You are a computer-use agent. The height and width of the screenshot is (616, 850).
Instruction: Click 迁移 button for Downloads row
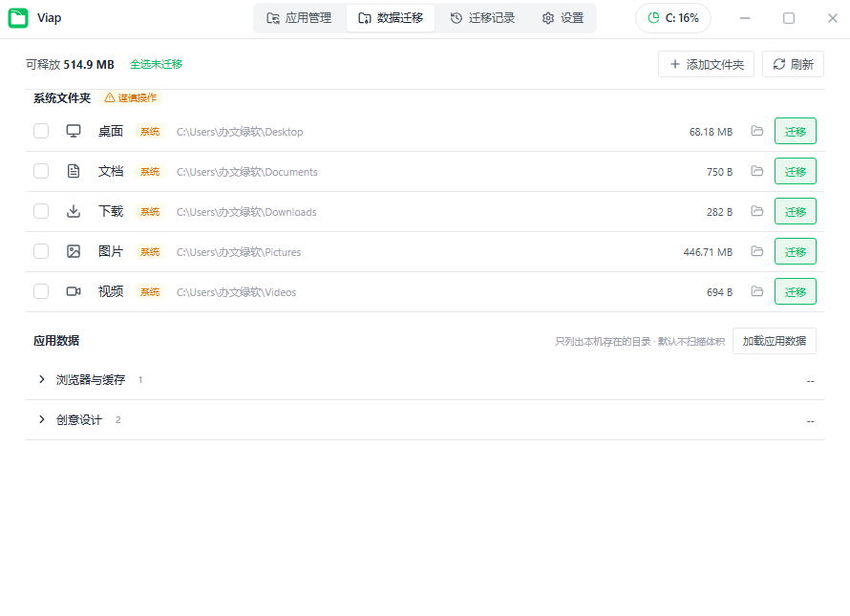coord(796,211)
